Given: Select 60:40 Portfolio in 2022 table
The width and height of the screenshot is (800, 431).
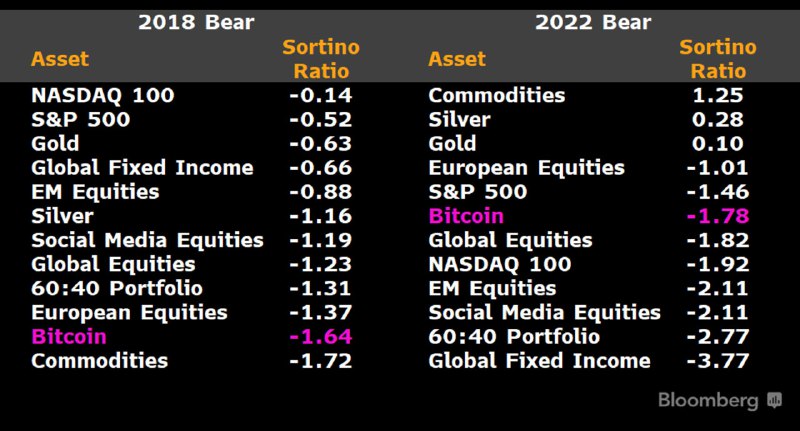Looking at the screenshot, I should point(514,336).
